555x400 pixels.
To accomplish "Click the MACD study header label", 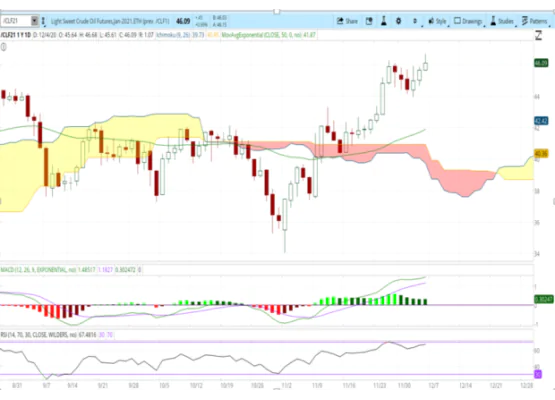I will [48, 270].
